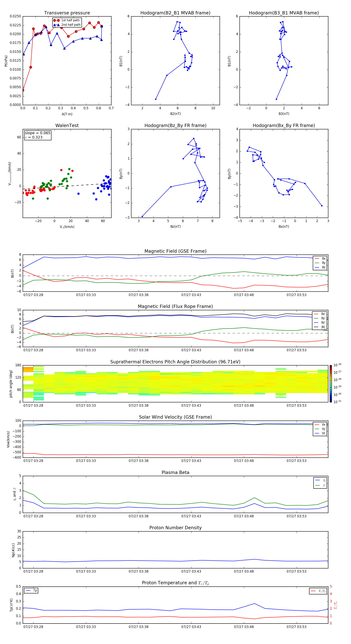Select the red "Te/Tp" legend entry

318,591
